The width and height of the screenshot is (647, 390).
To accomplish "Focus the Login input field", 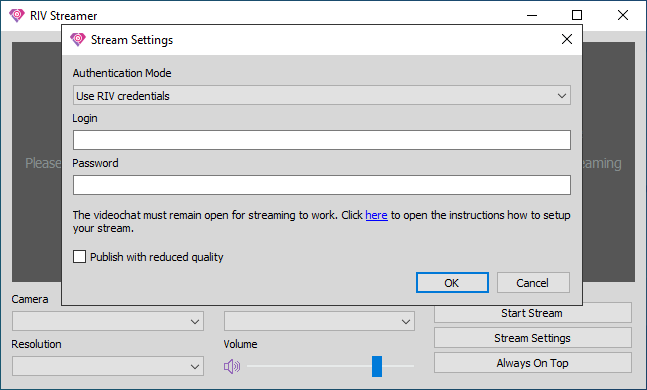I will pyautogui.click(x=322, y=140).
